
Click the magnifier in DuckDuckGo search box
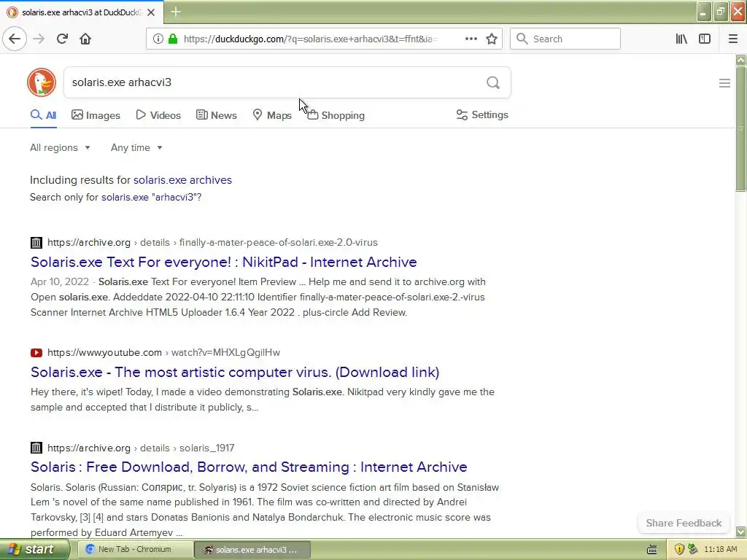point(493,83)
